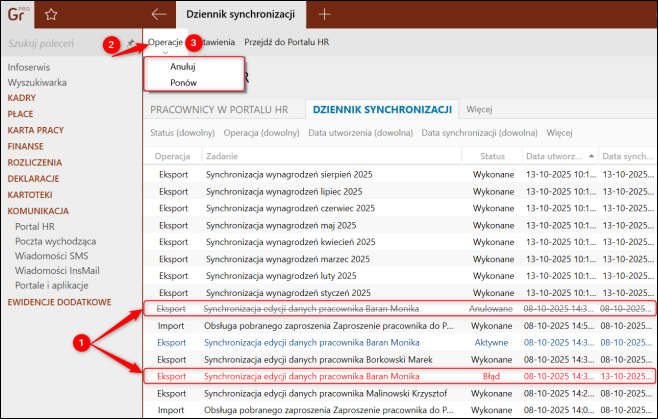Viewport: 658px width, 419px height.
Task: Click Więcej next to Dziennik Synchronizacji tab
Action: click(481, 108)
